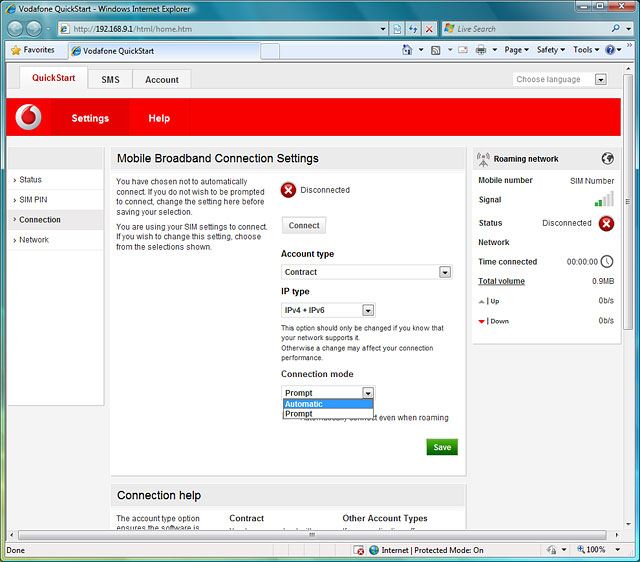Click the red X beside Disconnected label
The height and width of the screenshot is (562, 640).
pyautogui.click(x=288, y=190)
